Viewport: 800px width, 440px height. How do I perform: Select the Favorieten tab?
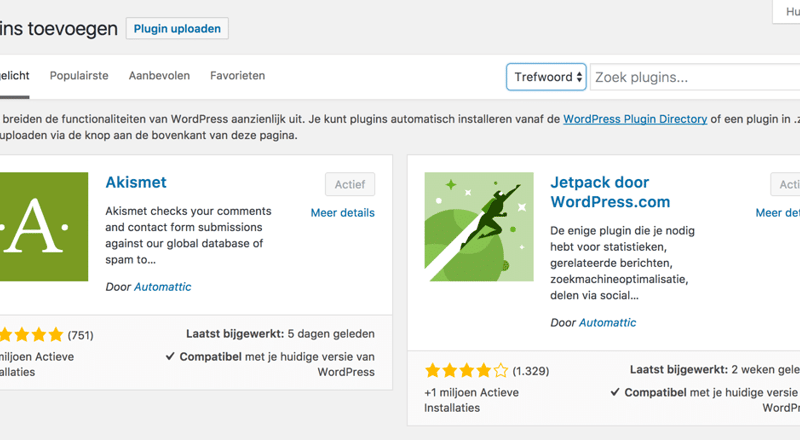tap(238, 76)
